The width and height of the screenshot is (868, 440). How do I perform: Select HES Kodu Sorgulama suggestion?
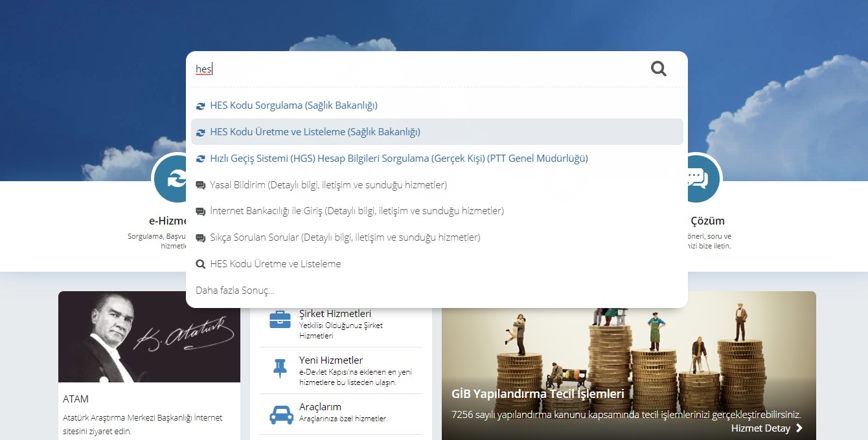pos(293,105)
